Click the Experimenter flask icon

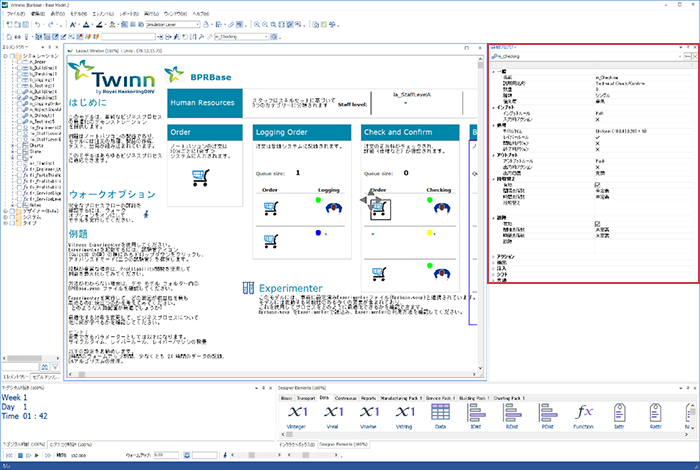[248, 288]
